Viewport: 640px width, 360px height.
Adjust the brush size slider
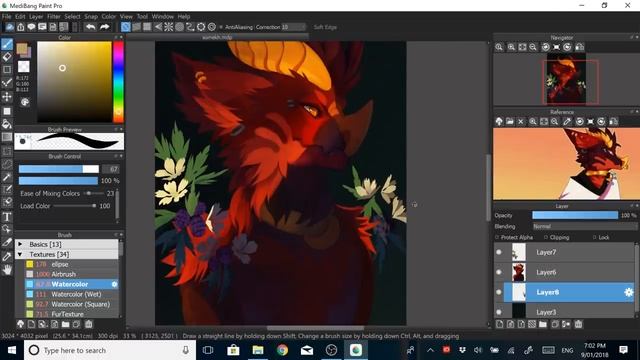point(59,169)
